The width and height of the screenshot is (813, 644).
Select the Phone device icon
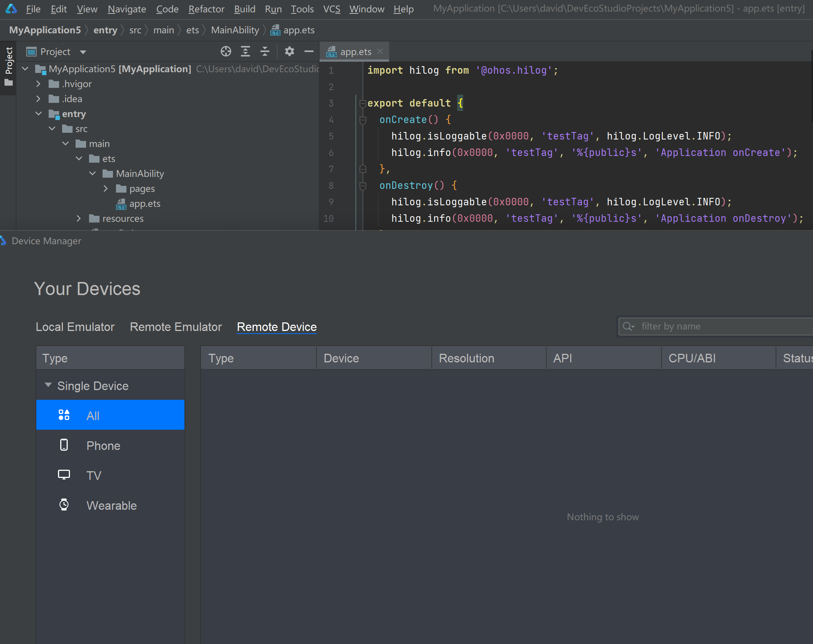pos(64,445)
